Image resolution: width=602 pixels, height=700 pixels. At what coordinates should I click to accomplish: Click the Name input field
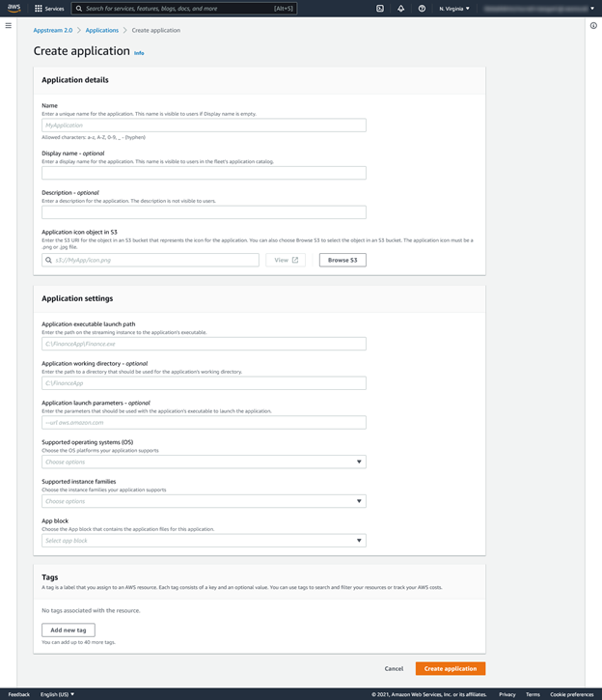(x=204, y=126)
